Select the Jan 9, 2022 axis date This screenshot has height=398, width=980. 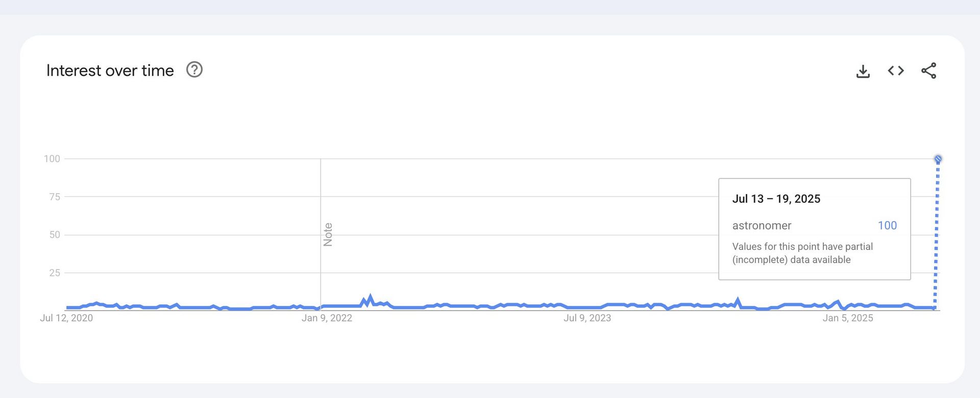click(x=327, y=318)
